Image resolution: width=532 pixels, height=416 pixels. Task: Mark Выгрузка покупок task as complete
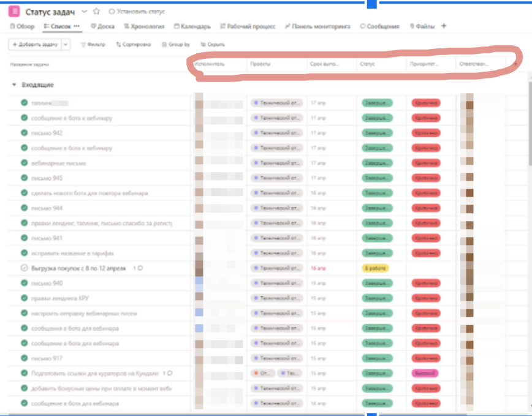pos(25,268)
